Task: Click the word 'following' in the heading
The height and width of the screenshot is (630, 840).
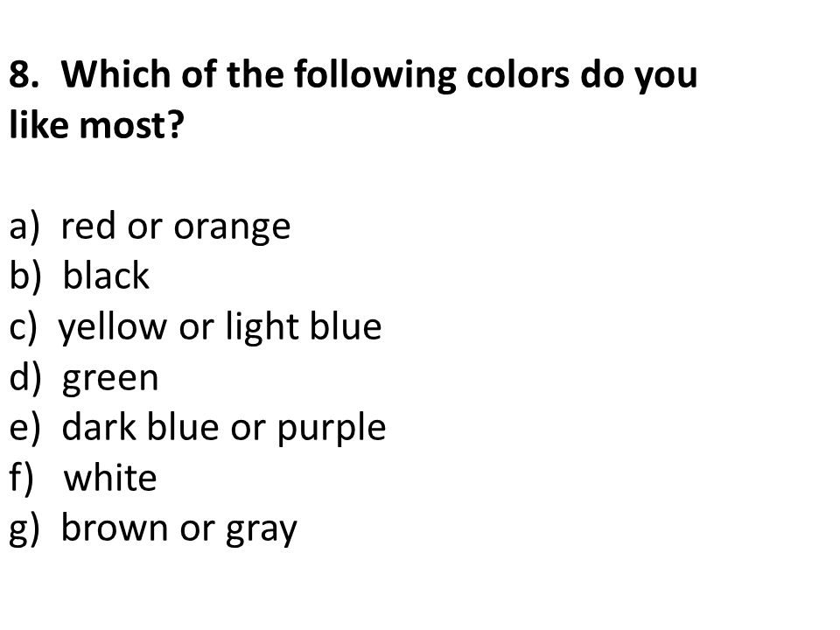Action: (x=375, y=75)
